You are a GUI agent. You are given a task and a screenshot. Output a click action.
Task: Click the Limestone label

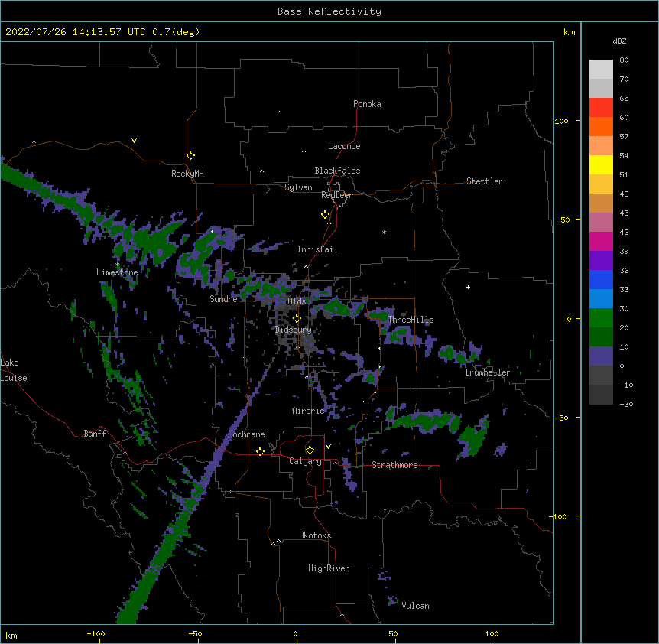point(117,272)
